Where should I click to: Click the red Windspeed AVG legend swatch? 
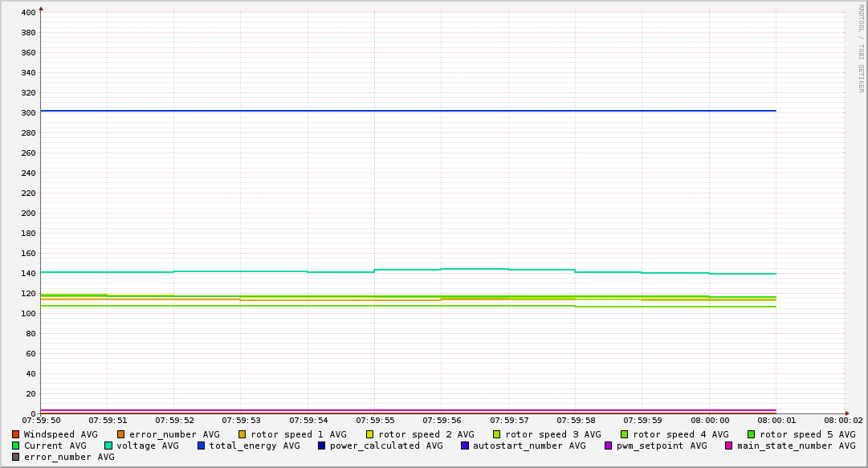[16, 434]
